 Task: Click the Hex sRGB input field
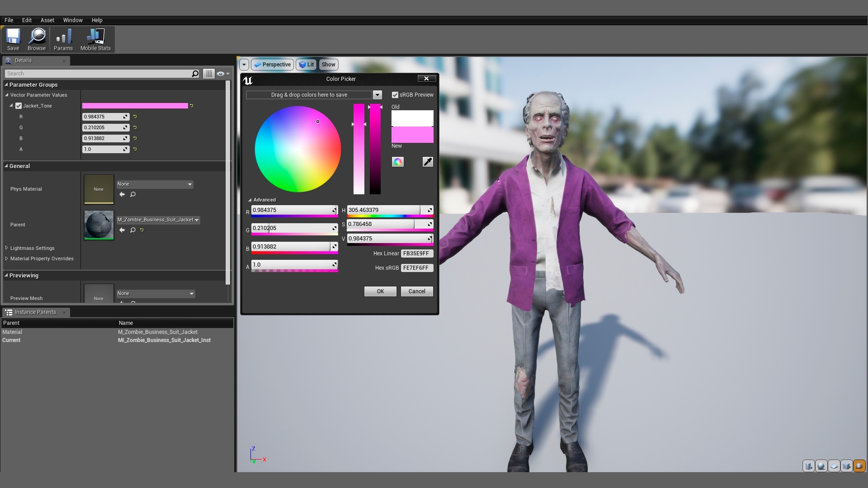[416, 268]
